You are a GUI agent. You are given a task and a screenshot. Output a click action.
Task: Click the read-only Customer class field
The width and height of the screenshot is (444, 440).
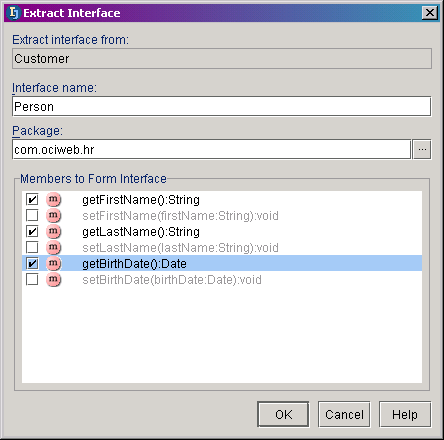click(x=222, y=59)
